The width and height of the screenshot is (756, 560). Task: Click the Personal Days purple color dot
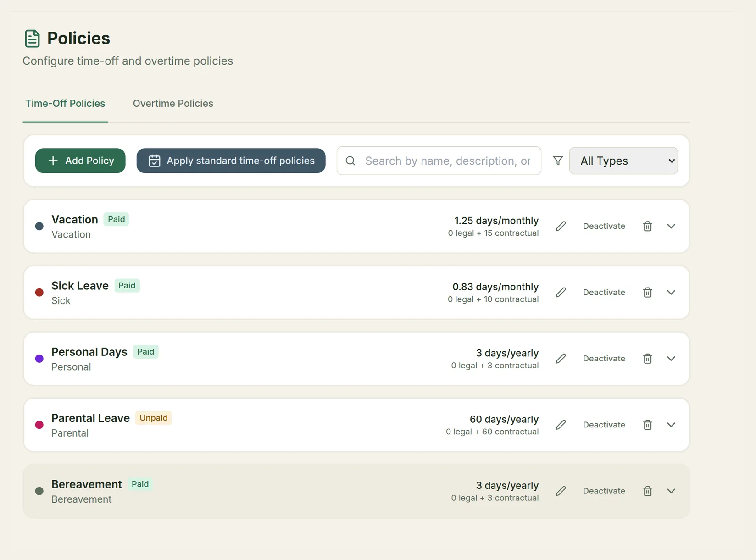pyautogui.click(x=39, y=359)
